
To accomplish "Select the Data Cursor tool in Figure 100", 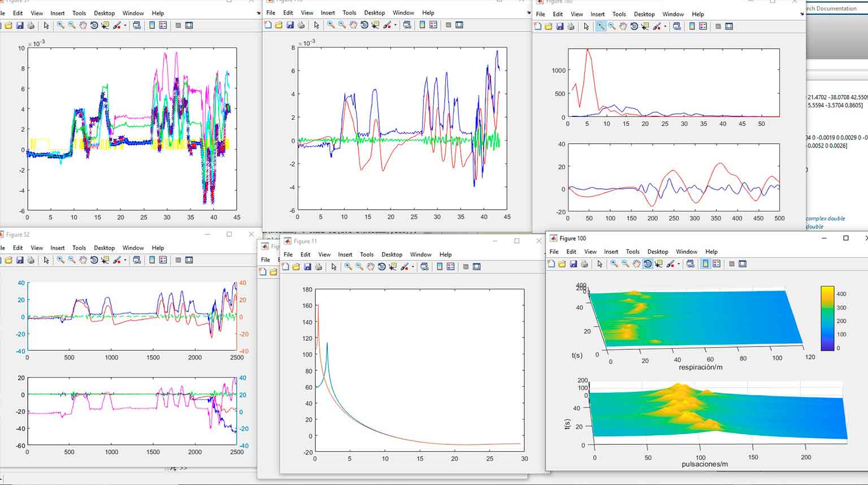I will pos(658,264).
